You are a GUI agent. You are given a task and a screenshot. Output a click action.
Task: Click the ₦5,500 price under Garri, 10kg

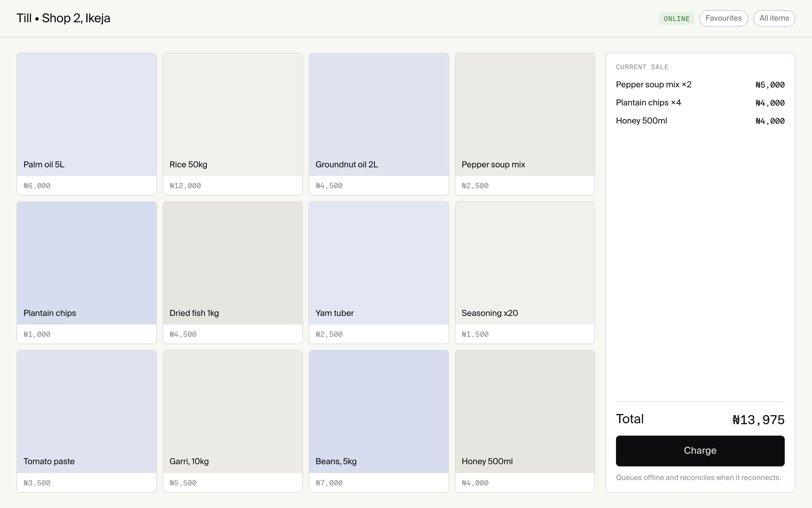[183, 483]
